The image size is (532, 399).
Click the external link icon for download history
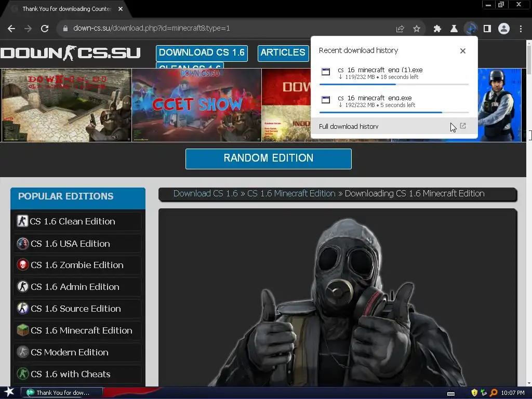(463, 126)
